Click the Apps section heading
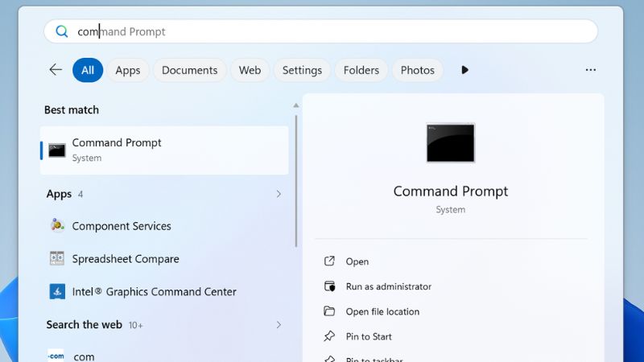 click(59, 194)
